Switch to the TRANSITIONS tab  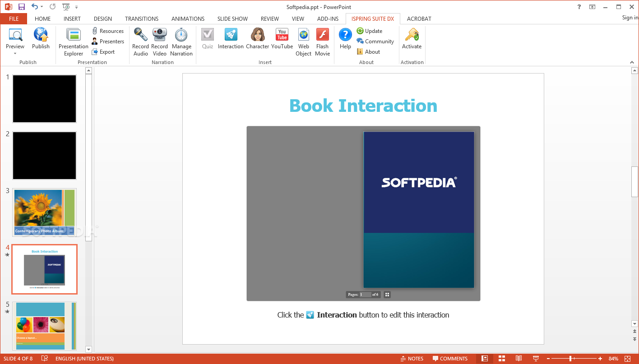click(x=142, y=19)
